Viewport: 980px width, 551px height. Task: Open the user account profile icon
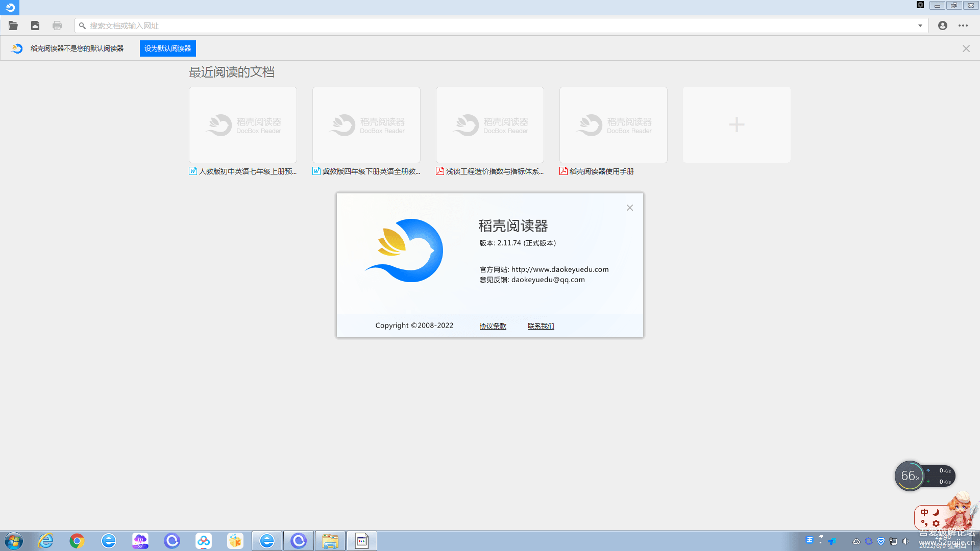[x=943, y=26]
